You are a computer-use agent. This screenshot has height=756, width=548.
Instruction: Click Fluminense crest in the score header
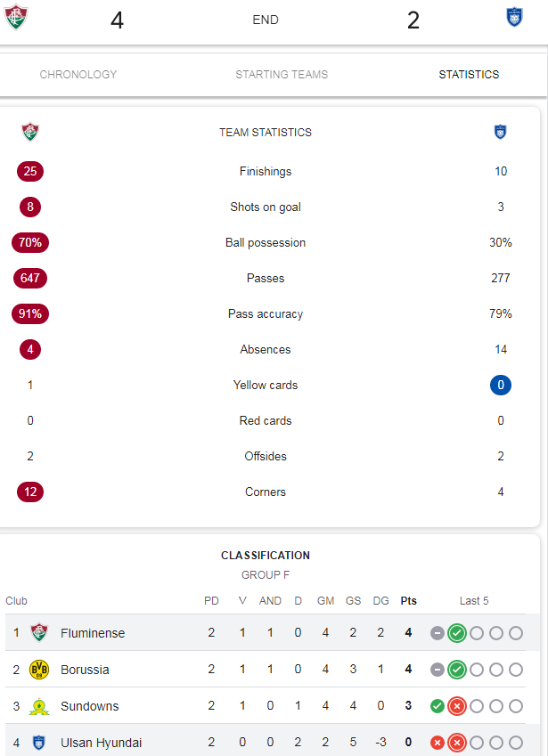[x=16, y=17]
